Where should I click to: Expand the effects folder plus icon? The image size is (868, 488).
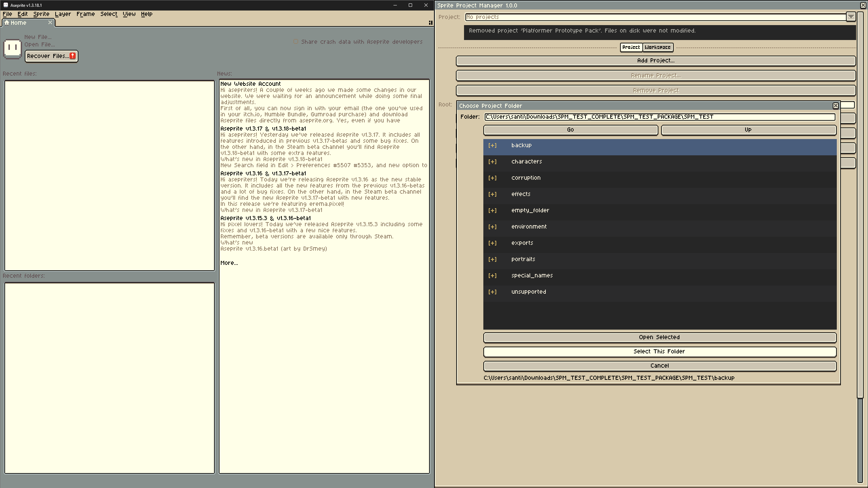click(x=492, y=194)
